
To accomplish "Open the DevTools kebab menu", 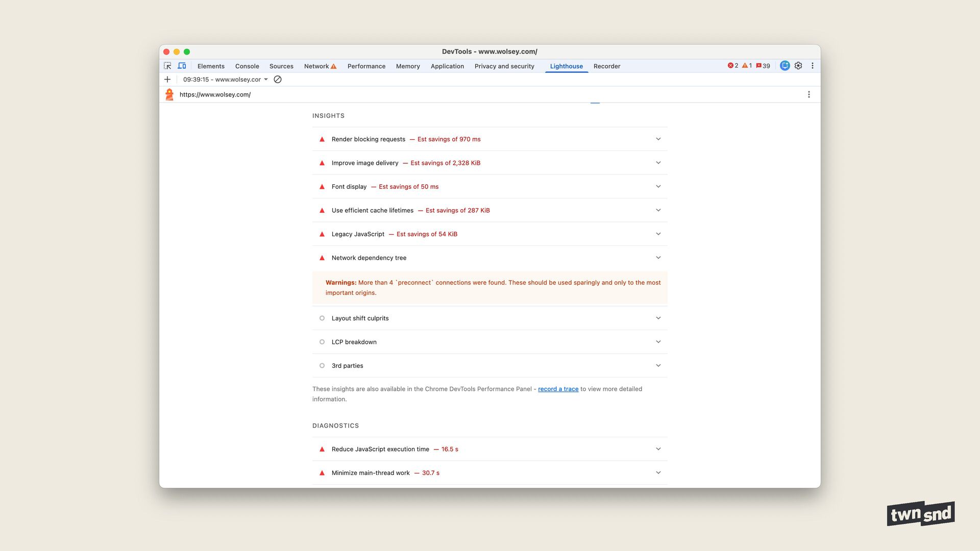I will (x=813, y=66).
